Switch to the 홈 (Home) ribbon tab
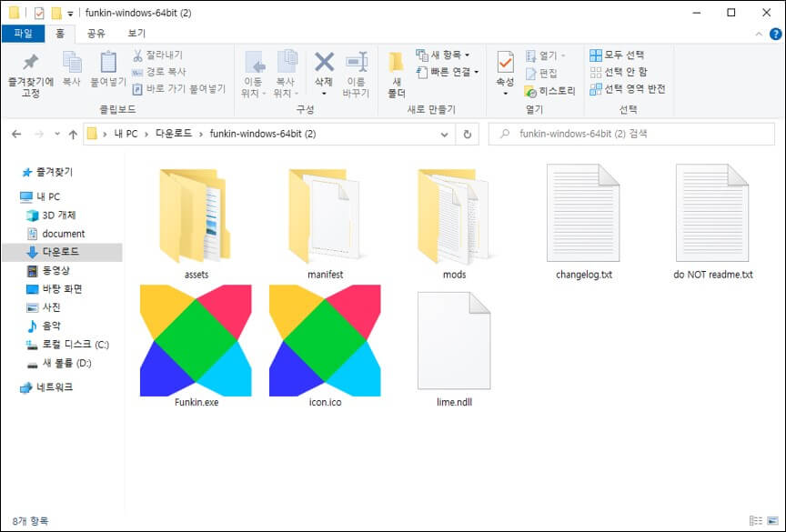 [60, 33]
